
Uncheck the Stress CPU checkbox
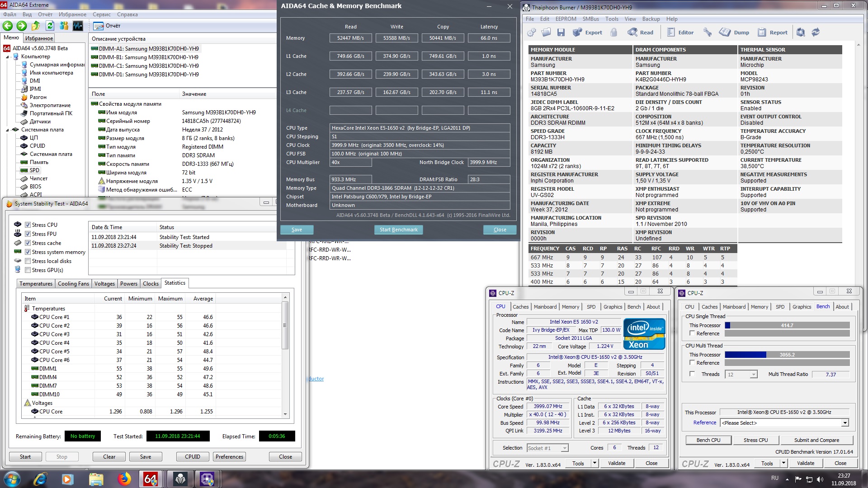(28, 225)
